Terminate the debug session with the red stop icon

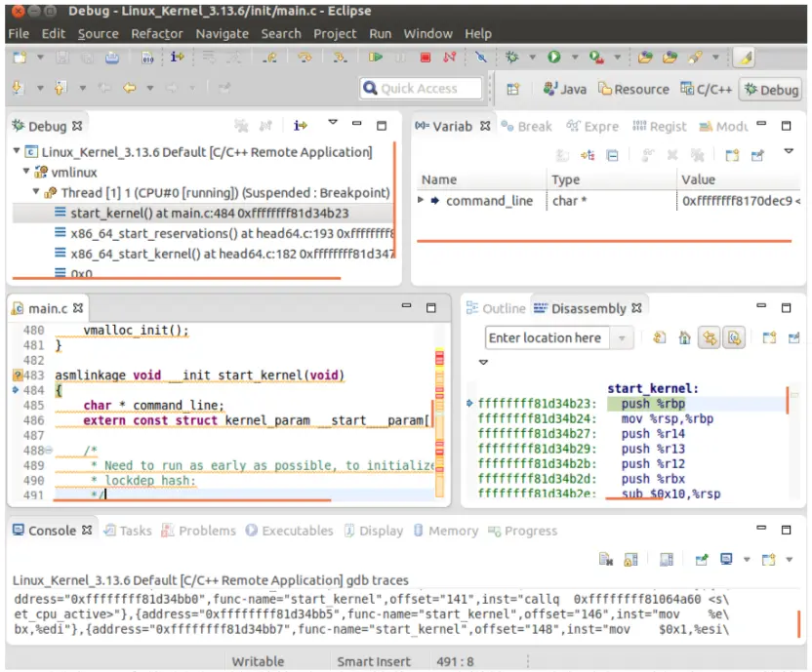coord(426,57)
